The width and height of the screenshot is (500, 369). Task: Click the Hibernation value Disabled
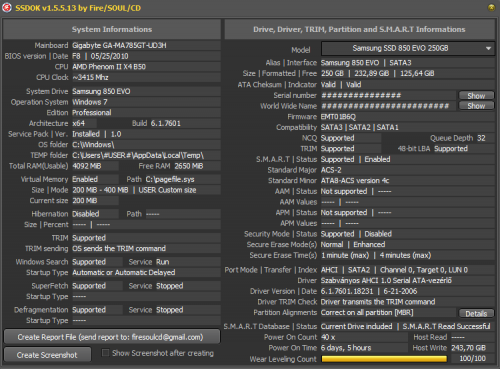click(x=86, y=214)
